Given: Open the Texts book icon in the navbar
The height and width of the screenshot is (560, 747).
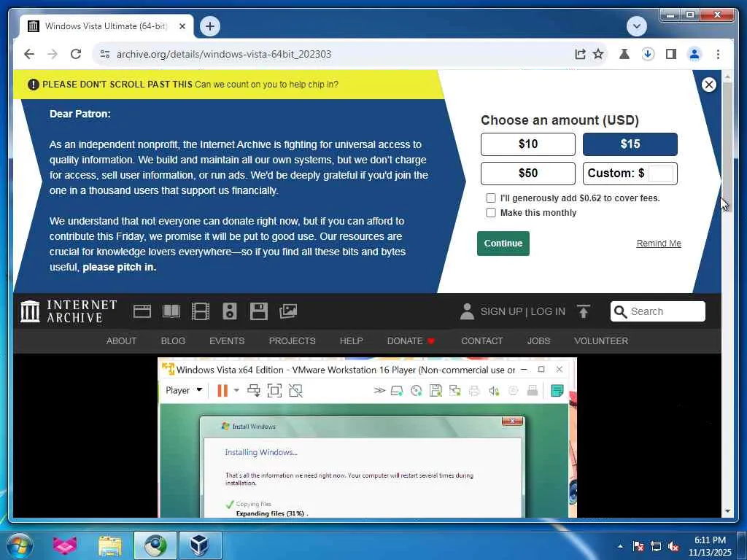Looking at the screenshot, I should [x=171, y=311].
